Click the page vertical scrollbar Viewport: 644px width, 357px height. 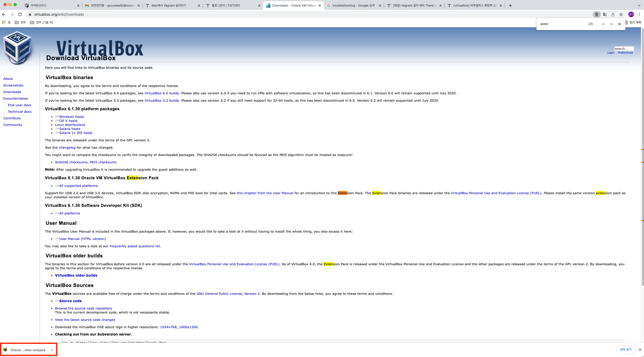point(642,157)
